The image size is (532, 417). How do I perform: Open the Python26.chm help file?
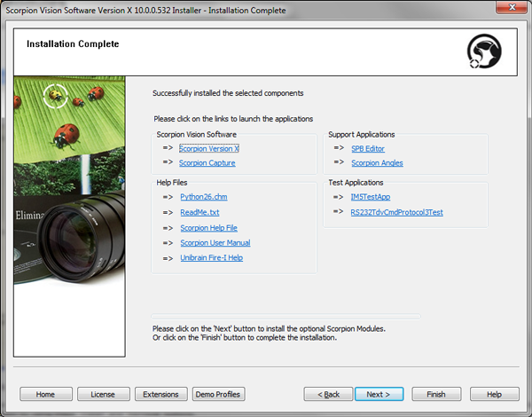(204, 197)
